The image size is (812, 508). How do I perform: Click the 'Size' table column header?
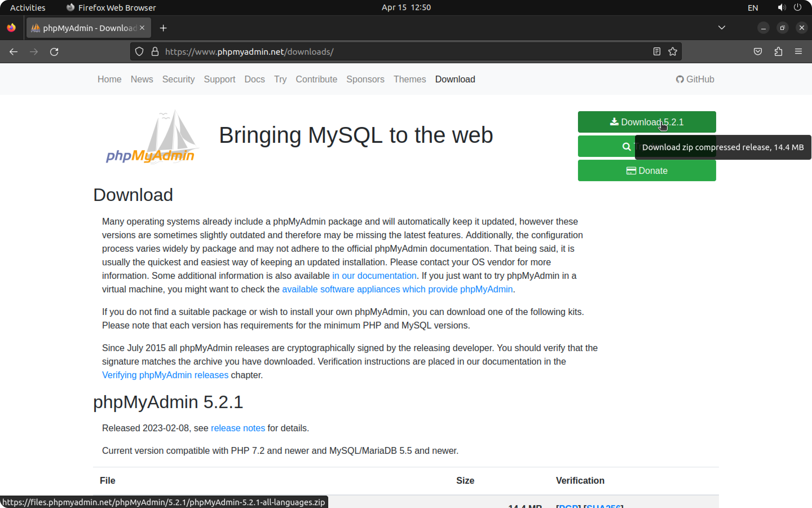pyautogui.click(x=465, y=480)
